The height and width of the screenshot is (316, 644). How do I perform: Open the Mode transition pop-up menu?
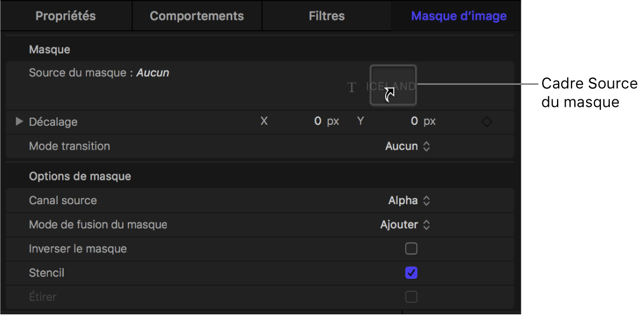(x=407, y=146)
